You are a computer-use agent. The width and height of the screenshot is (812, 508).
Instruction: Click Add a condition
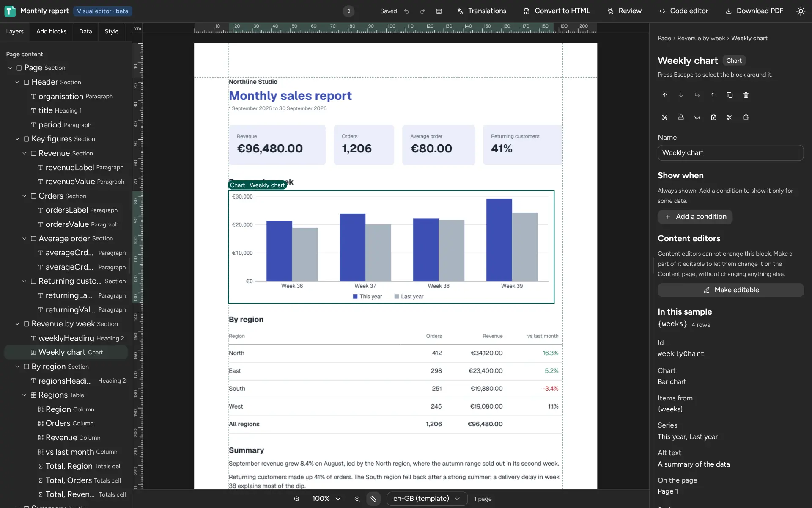(x=695, y=217)
